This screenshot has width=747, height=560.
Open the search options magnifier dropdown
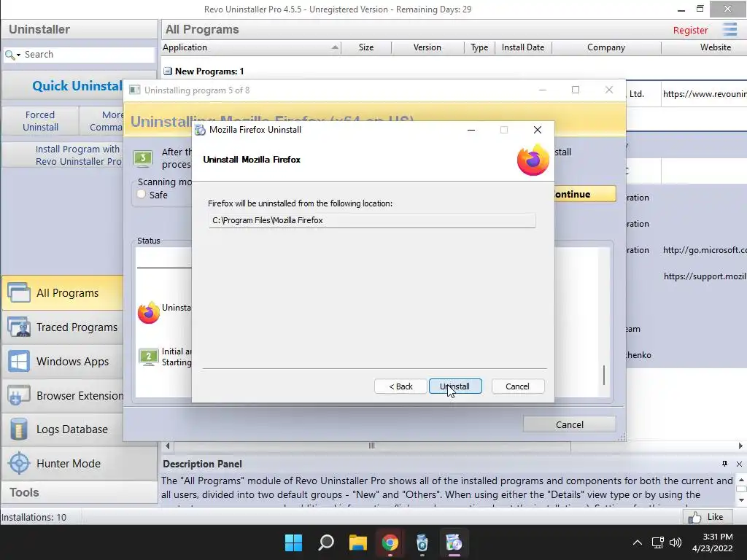(12, 55)
